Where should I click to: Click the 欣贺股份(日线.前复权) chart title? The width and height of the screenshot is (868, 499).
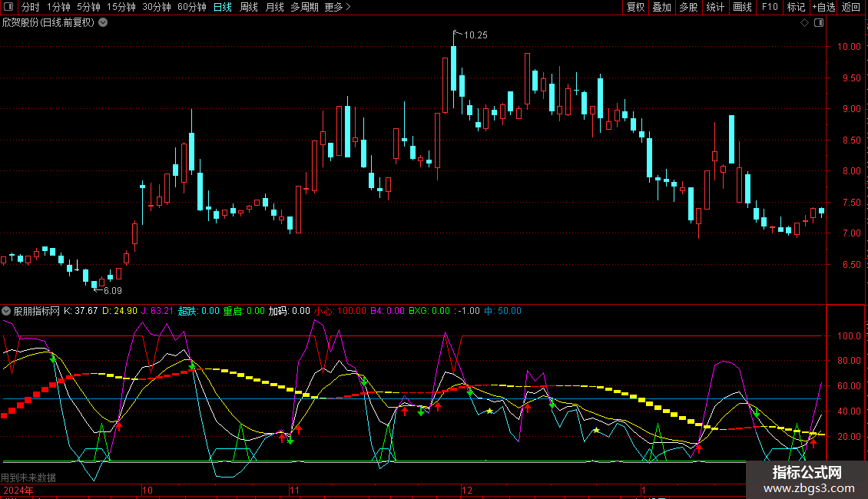tap(48, 23)
